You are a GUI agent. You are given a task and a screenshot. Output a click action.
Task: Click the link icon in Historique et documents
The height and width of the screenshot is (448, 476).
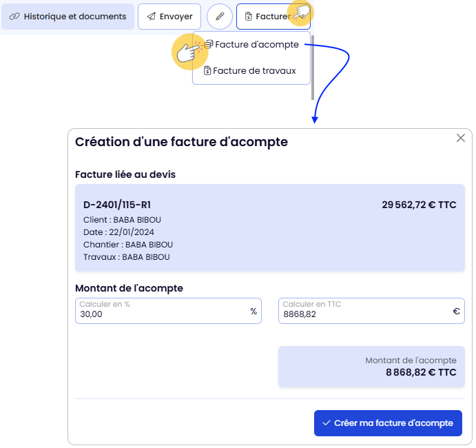click(14, 17)
